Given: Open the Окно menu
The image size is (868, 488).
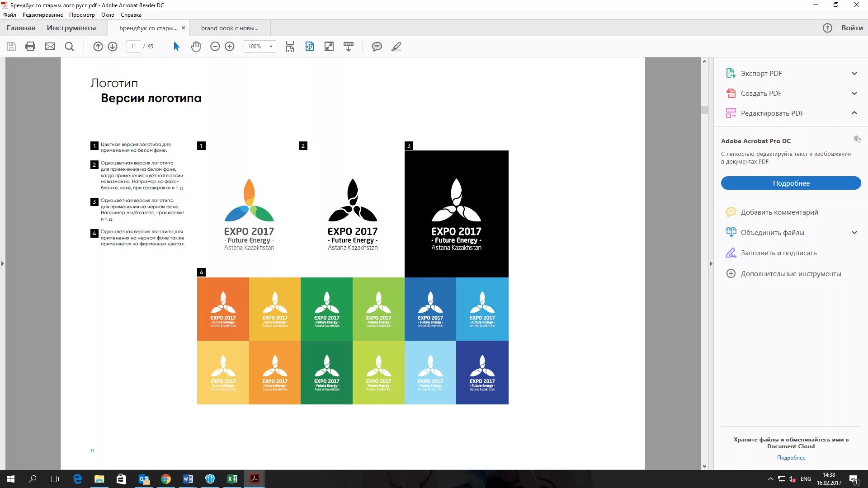Looking at the screenshot, I should [x=108, y=15].
